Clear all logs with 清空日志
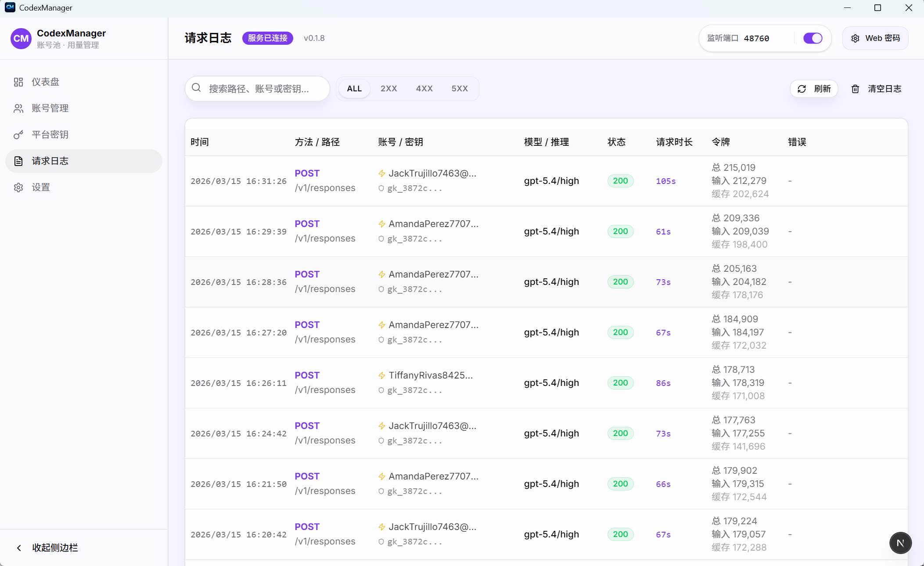The width and height of the screenshot is (924, 566). pos(884,89)
